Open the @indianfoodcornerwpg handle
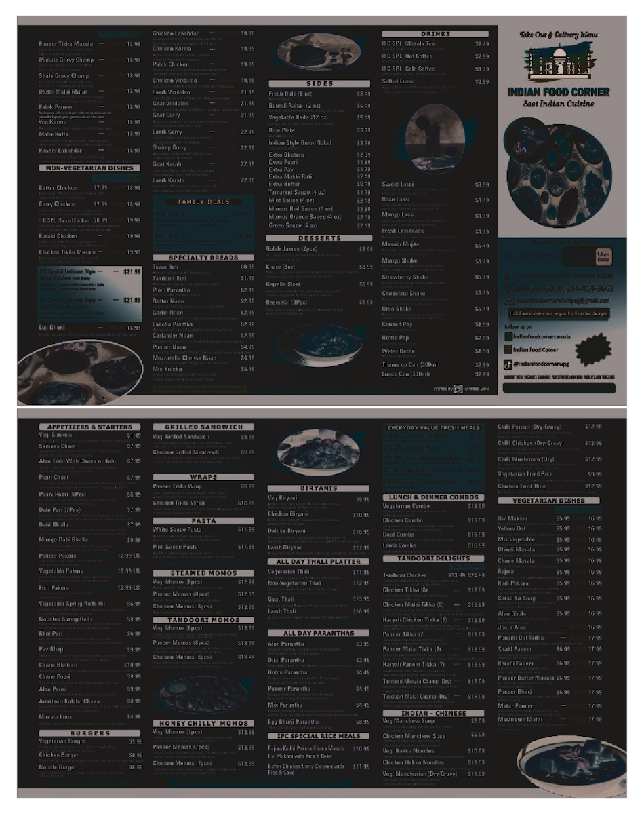This screenshot has height=814, width=644. pos(540,364)
